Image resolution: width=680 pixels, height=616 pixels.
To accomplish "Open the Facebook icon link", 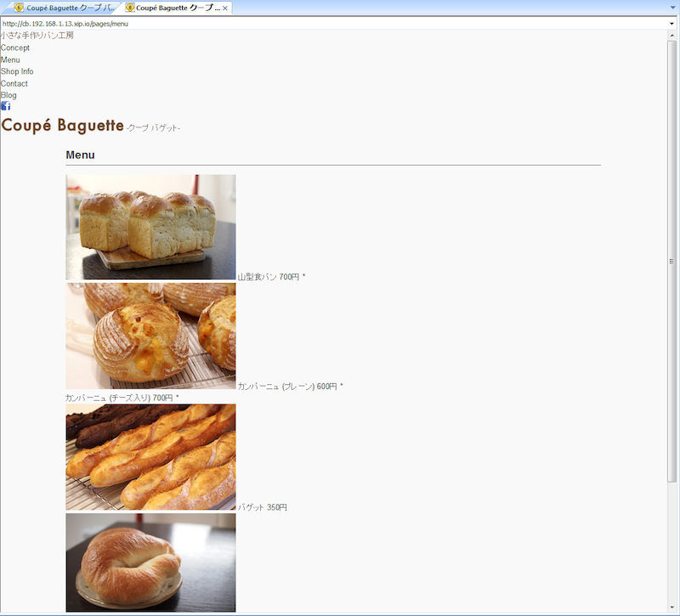I will click(x=6, y=106).
